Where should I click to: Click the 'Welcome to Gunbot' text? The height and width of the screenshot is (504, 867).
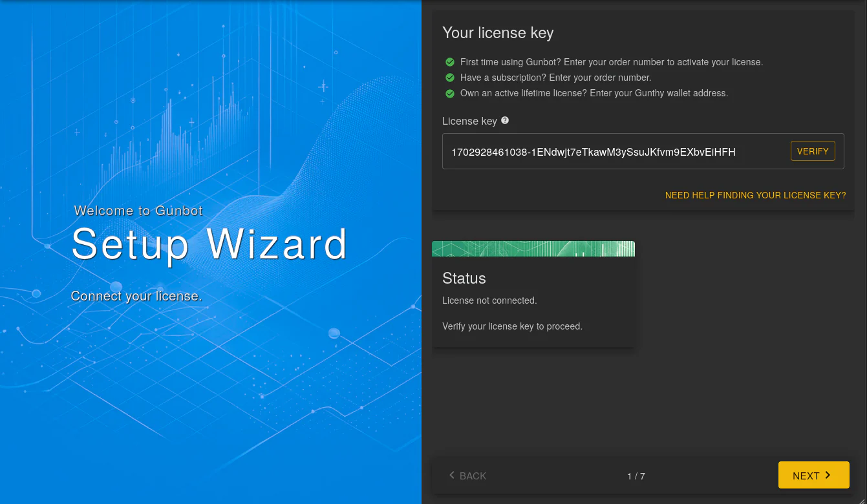point(138,211)
